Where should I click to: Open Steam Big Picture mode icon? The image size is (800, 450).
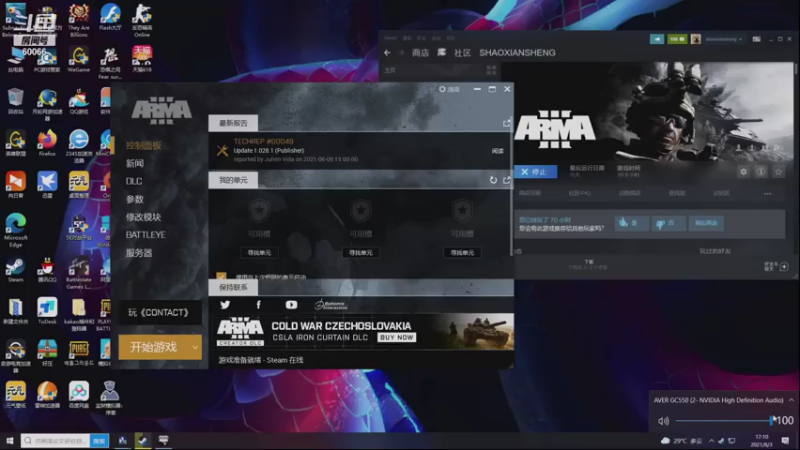(757, 39)
